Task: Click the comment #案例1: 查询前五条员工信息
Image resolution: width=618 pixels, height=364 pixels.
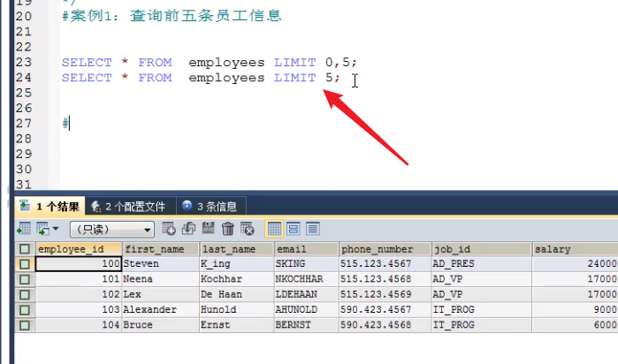Action: (x=172, y=16)
